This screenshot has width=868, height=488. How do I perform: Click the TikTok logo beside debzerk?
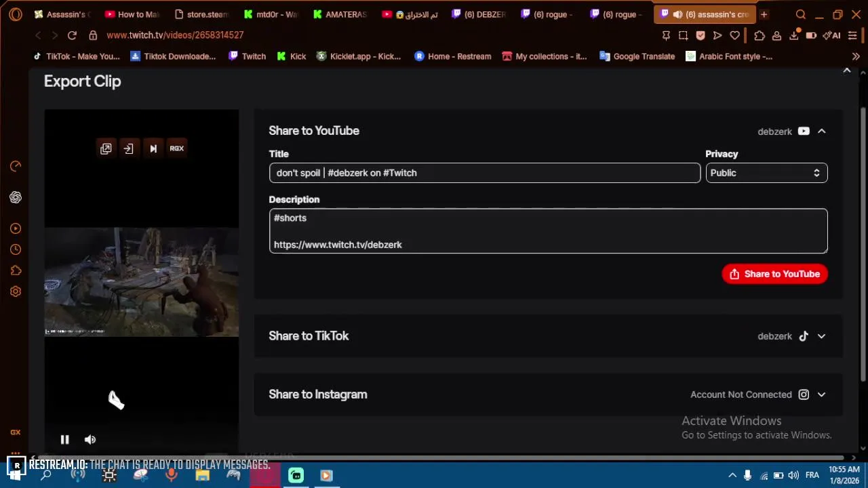coord(804,336)
